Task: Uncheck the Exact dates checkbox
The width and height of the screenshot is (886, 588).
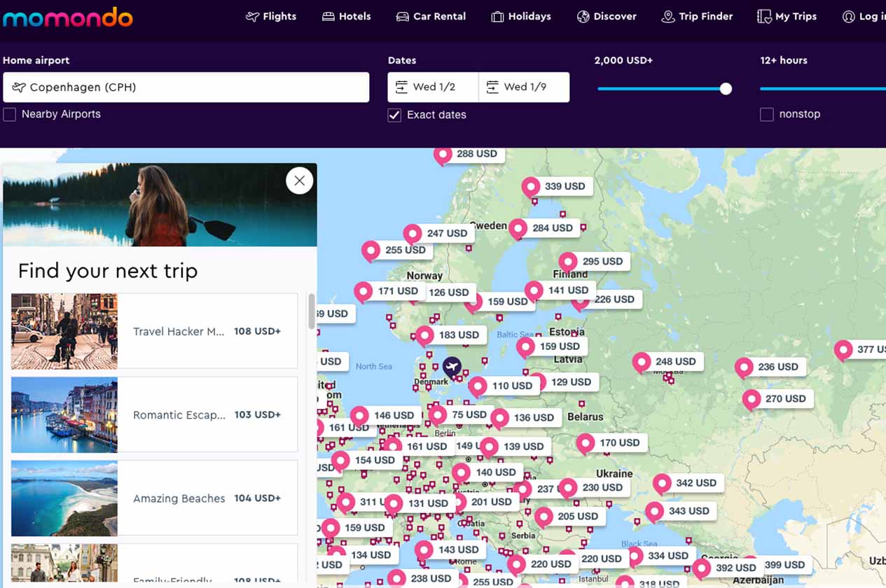Action: coord(395,115)
